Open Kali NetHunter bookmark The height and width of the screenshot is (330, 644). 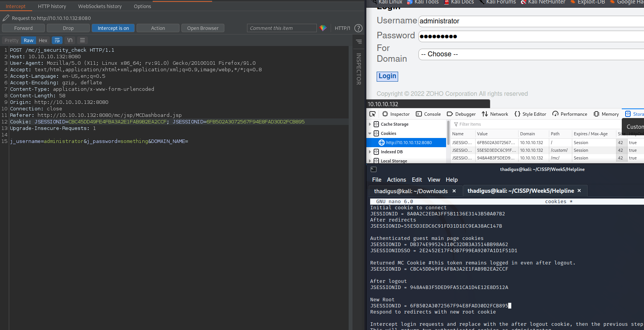543,2
